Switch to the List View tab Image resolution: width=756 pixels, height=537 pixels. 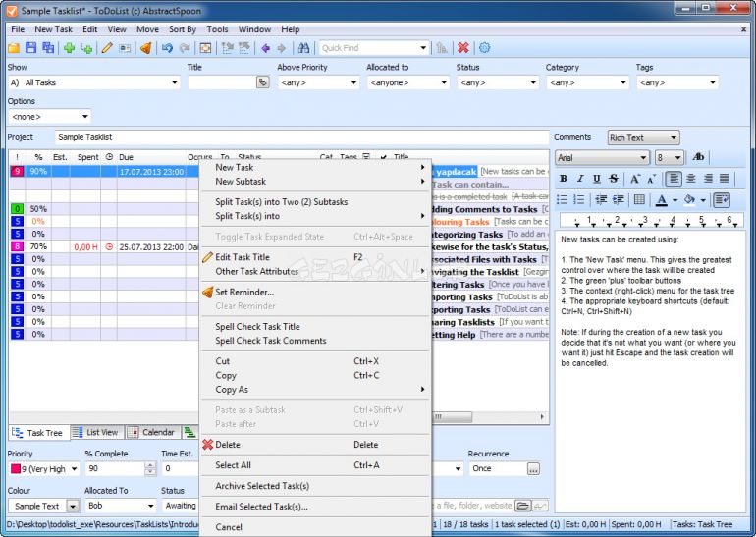point(96,432)
